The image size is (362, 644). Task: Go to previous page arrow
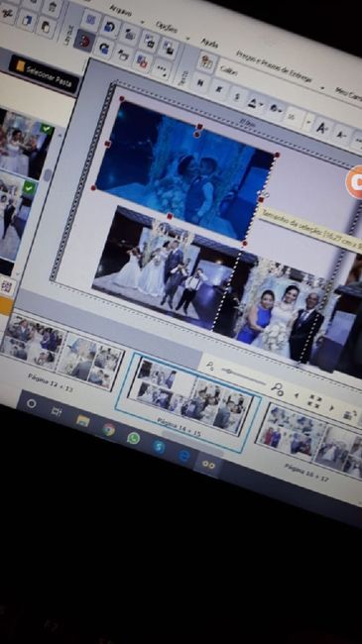296,395
